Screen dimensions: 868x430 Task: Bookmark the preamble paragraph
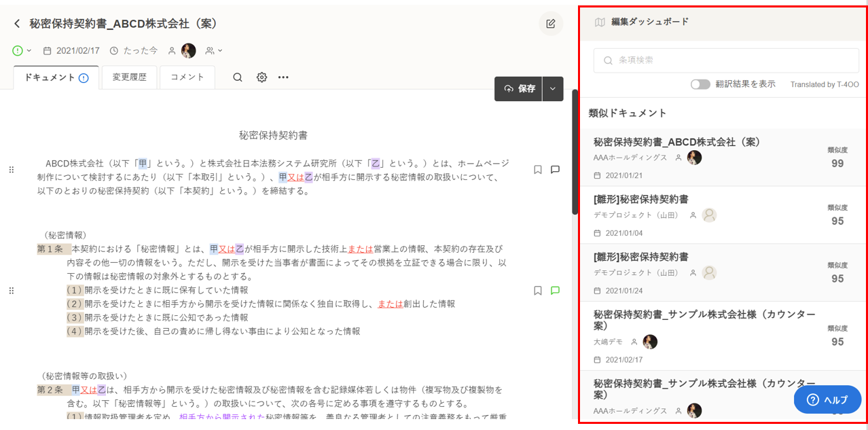pos(537,170)
